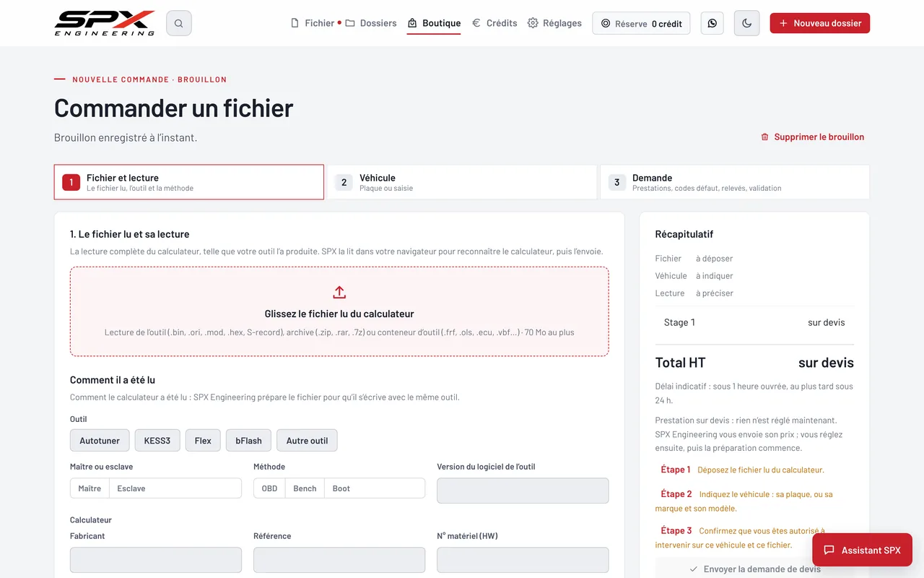Click Envoyer la demande de devis

pos(754,569)
